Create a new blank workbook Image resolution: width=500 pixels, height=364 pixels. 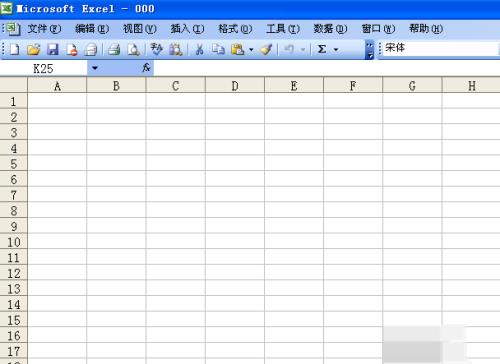(14, 50)
